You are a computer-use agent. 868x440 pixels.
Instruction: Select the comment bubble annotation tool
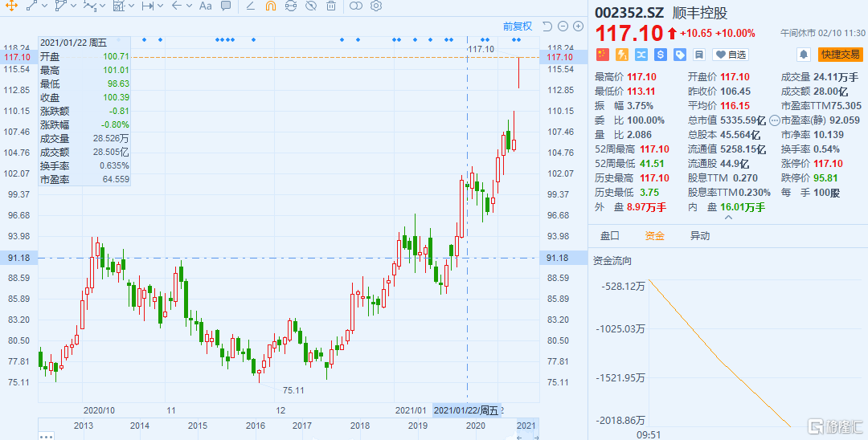(226, 6)
